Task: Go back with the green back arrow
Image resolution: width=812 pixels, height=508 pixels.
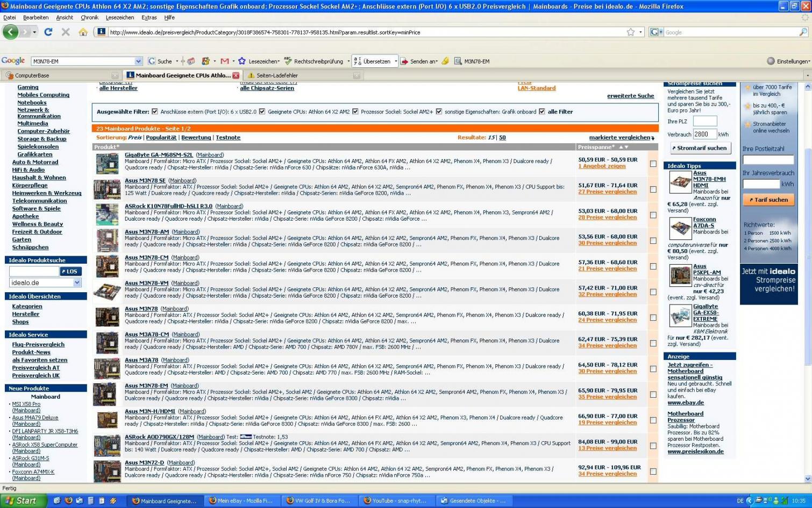Action: click(x=10, y=32)
